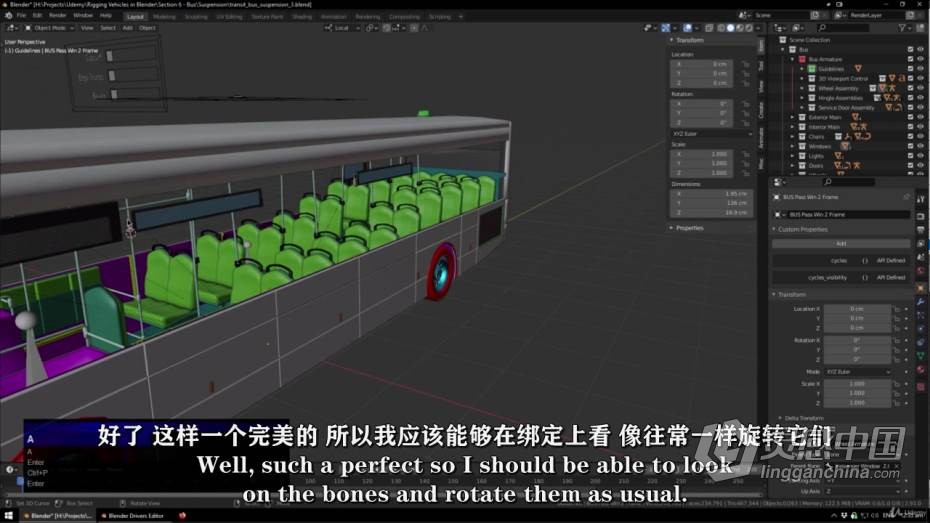Open the outliner filter dropdown
This screenshot has height=523, width=930.
coord(904,28)
